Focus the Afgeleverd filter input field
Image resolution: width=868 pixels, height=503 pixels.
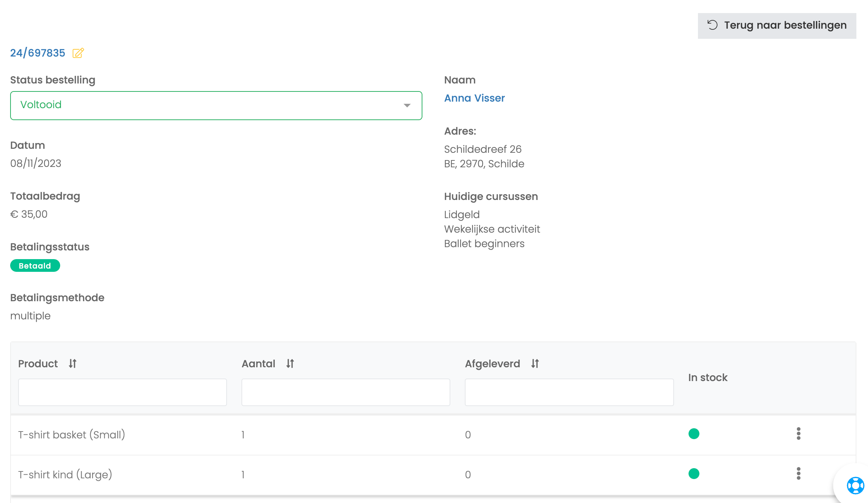coord(569,392)
